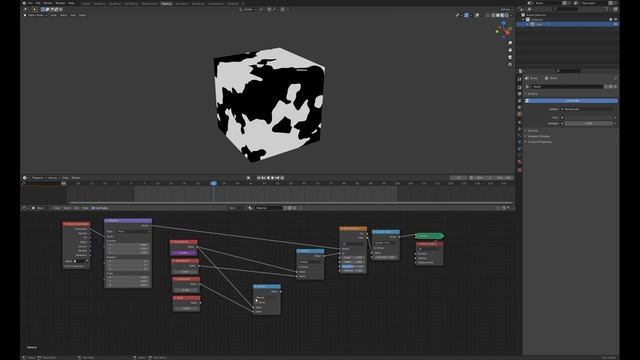The height and width of the screenshot is (360, 640).
Task: Open the Modifiers properties tab icon
Action: coord(520,129)
